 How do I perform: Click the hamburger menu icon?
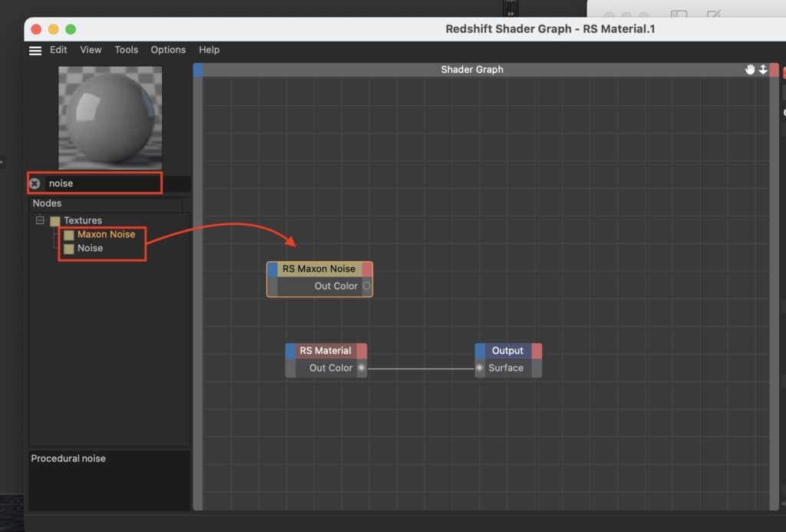pos(35,50)
